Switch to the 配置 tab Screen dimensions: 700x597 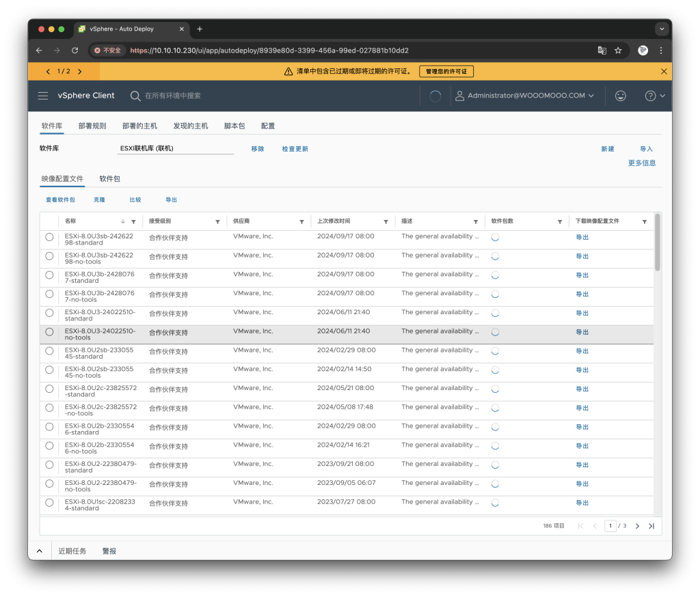tap(268, 126)
